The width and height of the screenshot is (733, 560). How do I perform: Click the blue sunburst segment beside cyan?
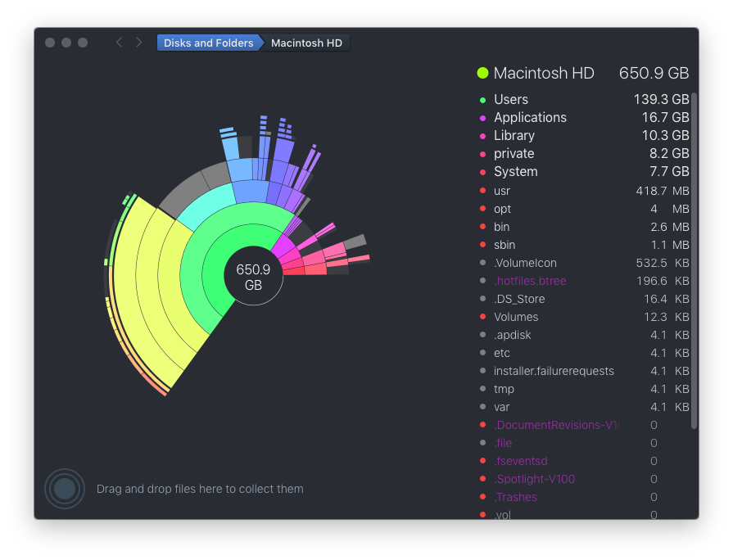[x=251, y=192]
